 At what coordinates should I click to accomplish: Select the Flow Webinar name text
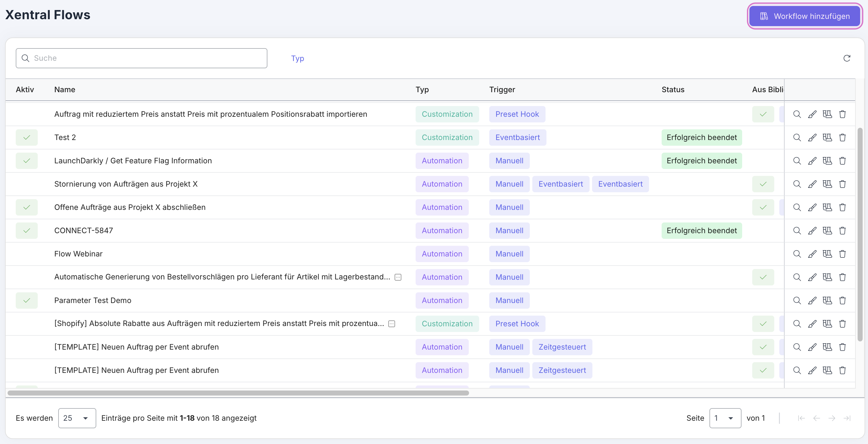(78, 254)
